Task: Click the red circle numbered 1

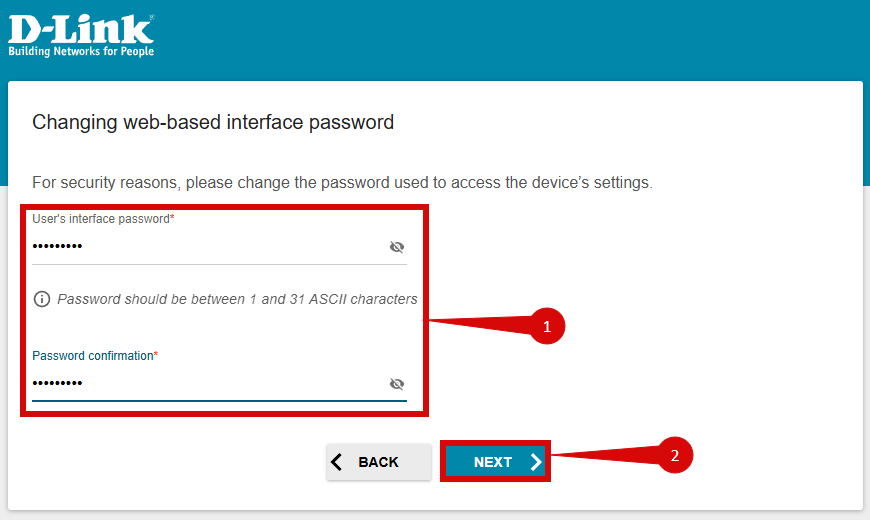Action: click(x=547, y=327)
